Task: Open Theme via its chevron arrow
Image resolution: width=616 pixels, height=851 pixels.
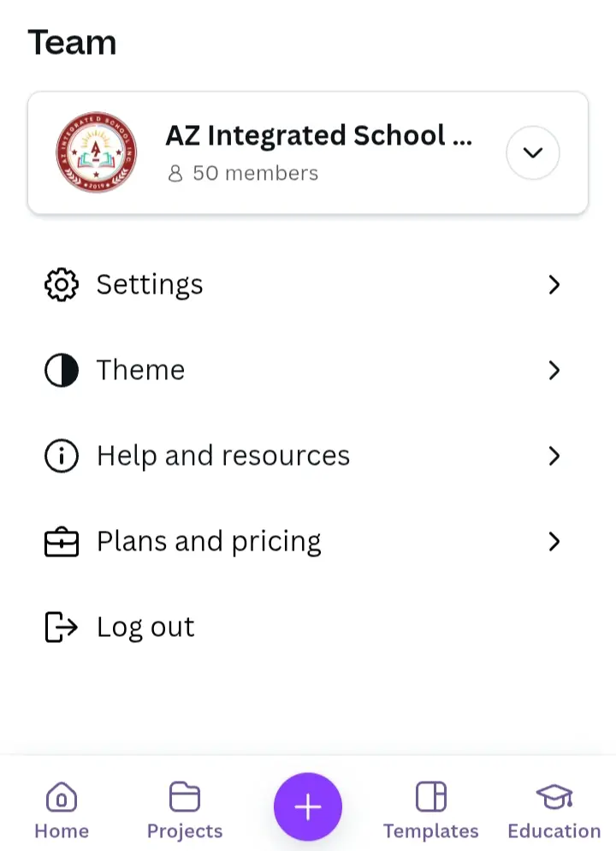Action: (x=554, y=370)
